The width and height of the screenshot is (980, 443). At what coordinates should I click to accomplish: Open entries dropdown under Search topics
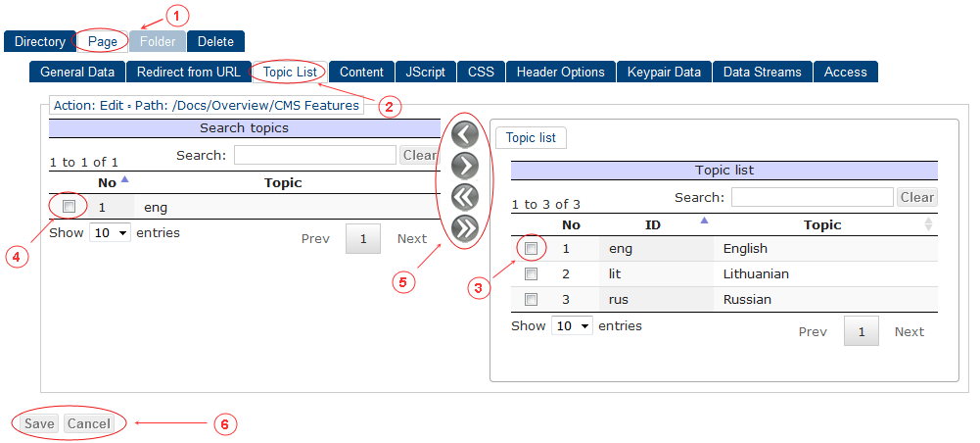click(x=110, y=233)
